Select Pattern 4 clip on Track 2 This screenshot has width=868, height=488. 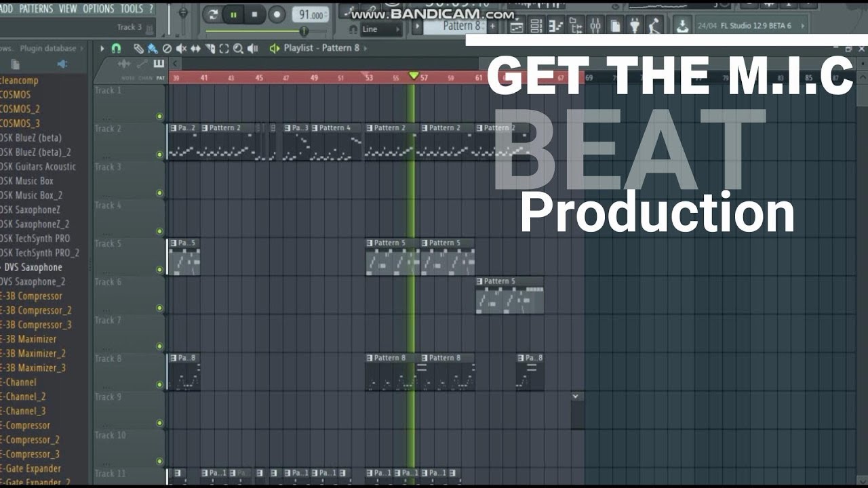tap(336, 142)
